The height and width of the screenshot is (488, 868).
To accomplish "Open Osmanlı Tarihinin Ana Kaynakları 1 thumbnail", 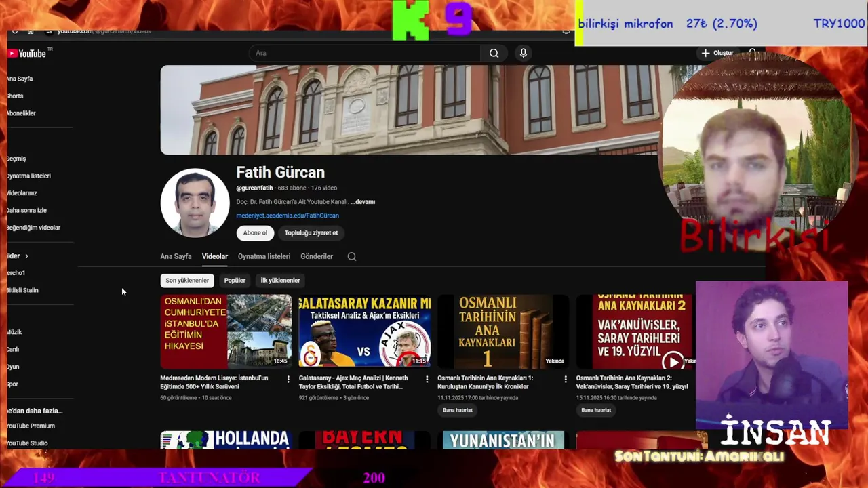I will (503, 331).
